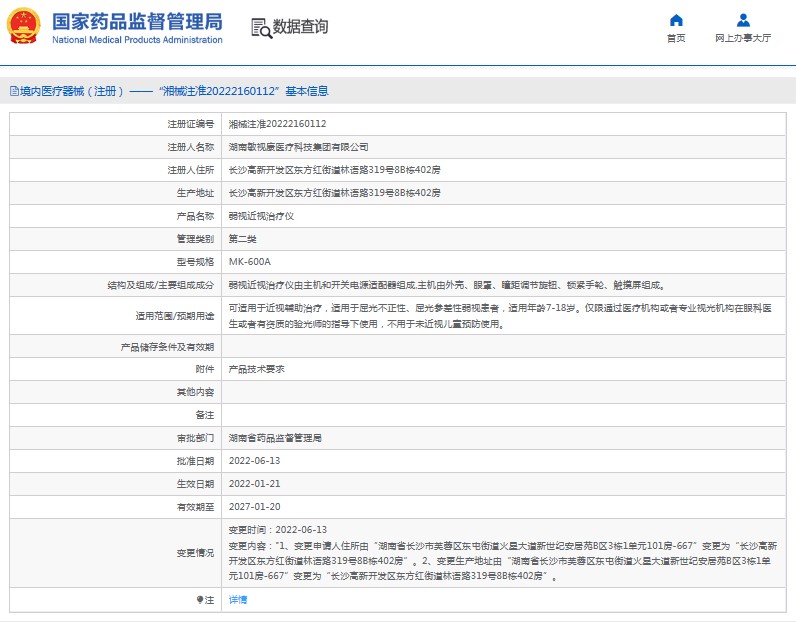Click the 注册人名称 label
This screenshot has width=796, height=624.
click(x=191, y=147)
